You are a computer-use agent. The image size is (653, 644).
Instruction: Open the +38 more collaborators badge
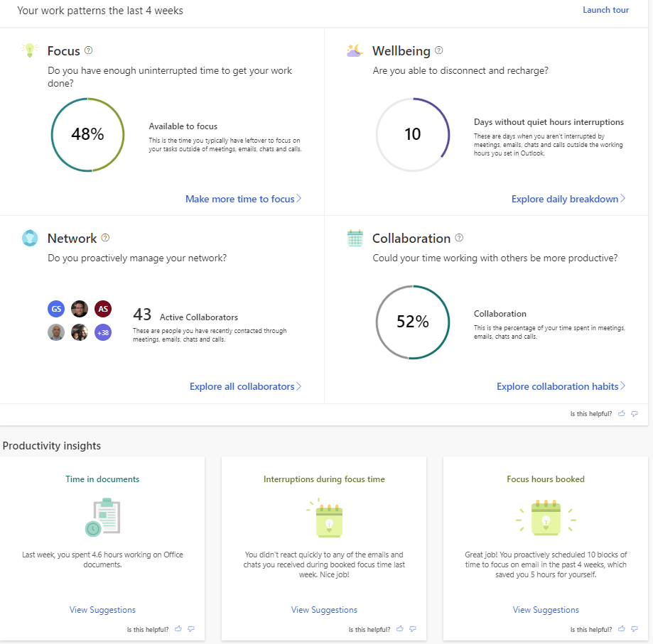(x=103, y=332)
